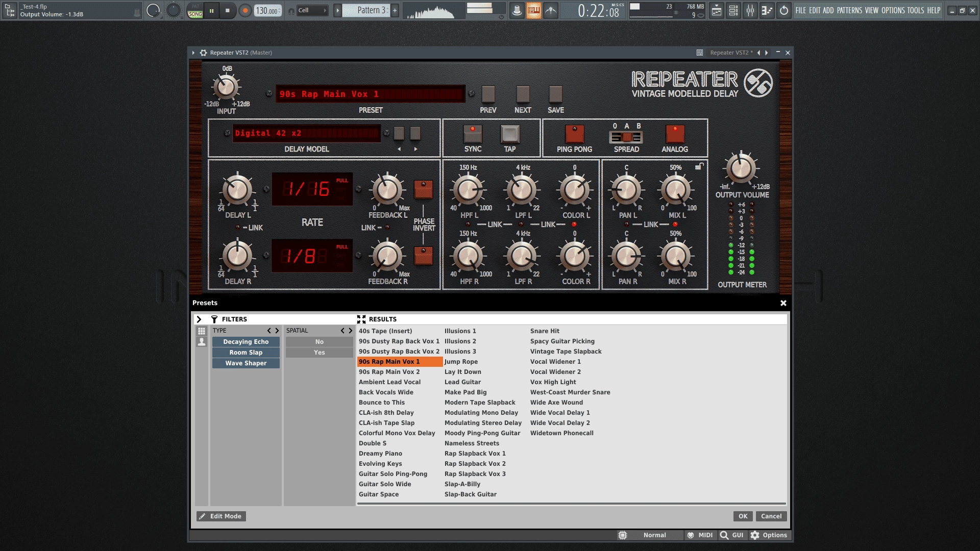Open the OPTIONS menu
Viewport: 980px width, 551px height.
pos(893,10)
